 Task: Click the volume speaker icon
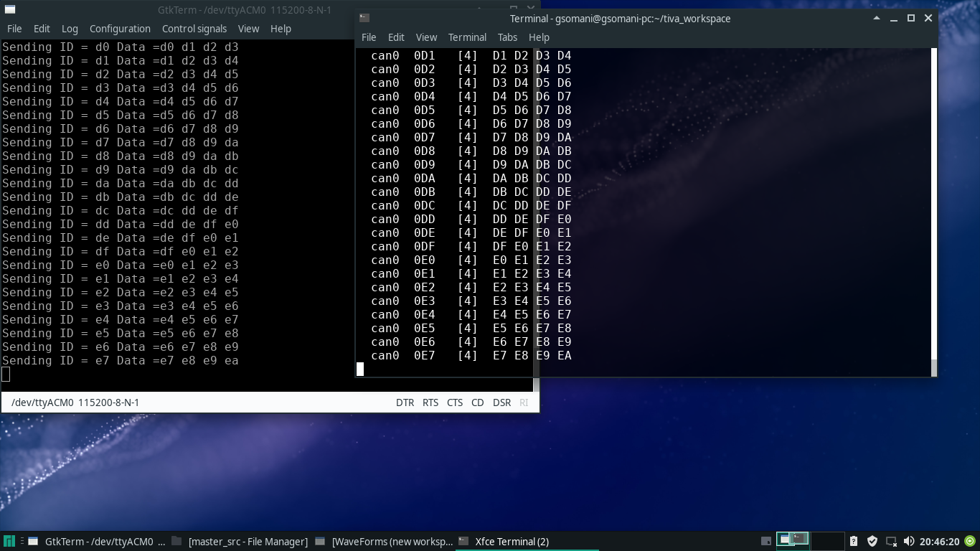(909, 542)
